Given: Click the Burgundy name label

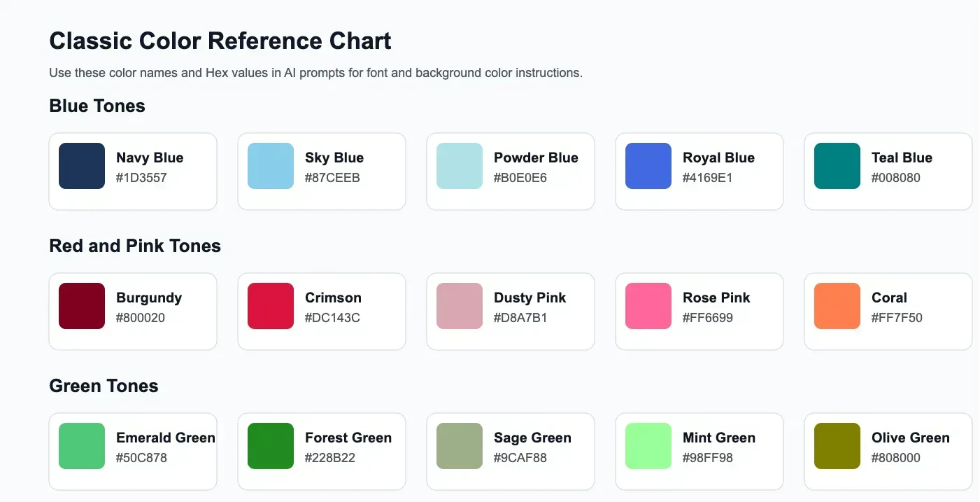Looking at the screenshot, I should tap(149, 298).
